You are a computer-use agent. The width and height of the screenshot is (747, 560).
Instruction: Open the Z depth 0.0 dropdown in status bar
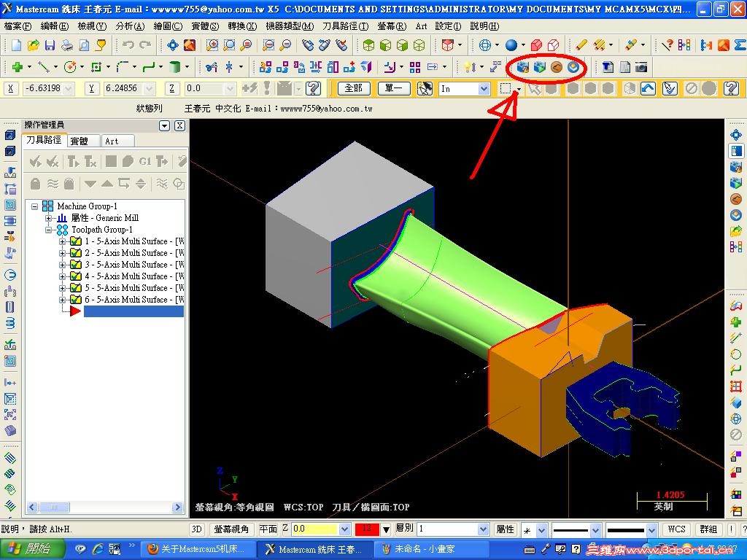pyautogui.click(x=344, y=529)
